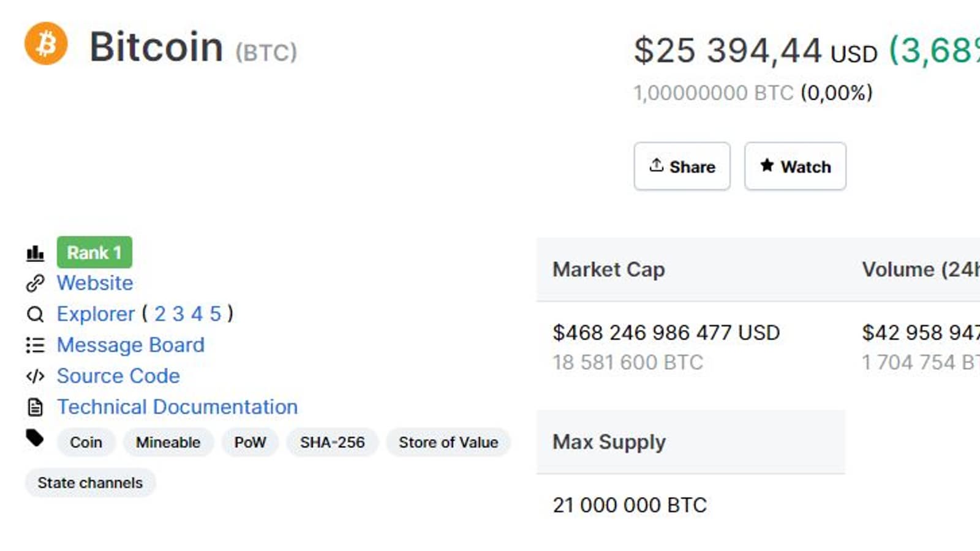
Task: Click the document icon beside Technical Documentation
Action: click(x=35, y=407)
